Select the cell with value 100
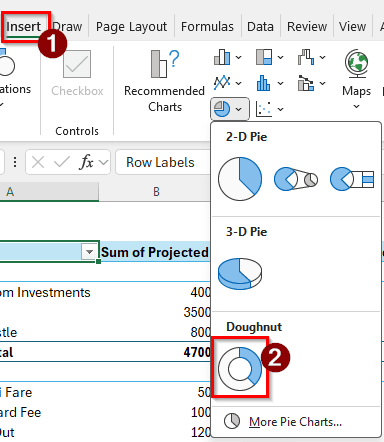 pos(155,412)
